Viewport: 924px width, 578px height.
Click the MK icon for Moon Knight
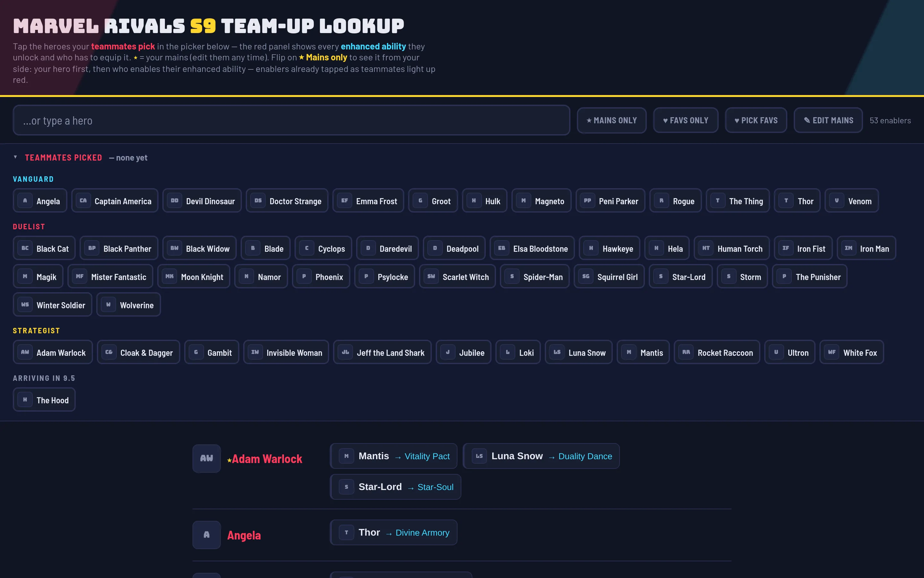click(x=169, y=276)
